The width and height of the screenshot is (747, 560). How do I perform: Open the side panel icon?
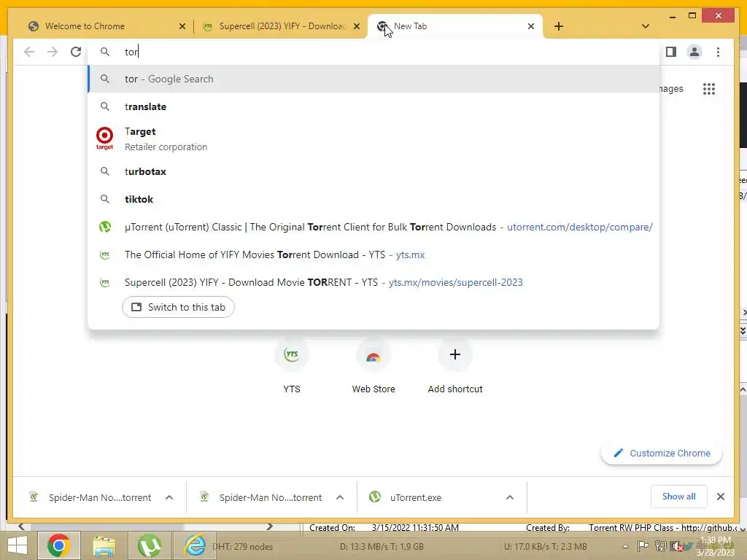pyautogui.click(x=671, y=52)
